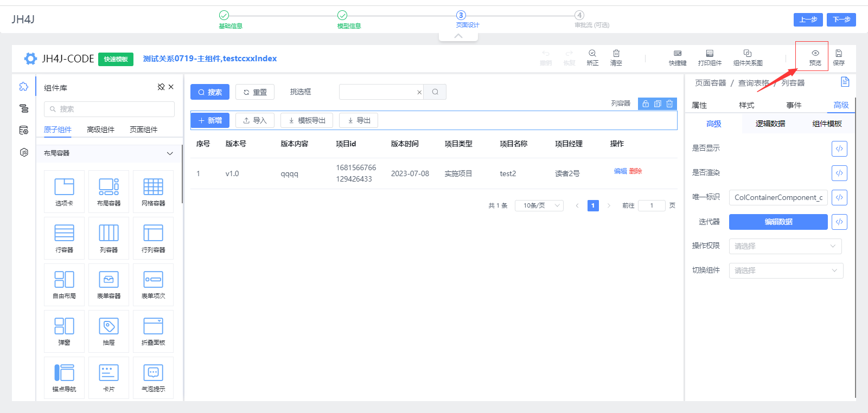Open the data source settings sidebar icon
The image size is (868, 413).
tap(24, 130)
